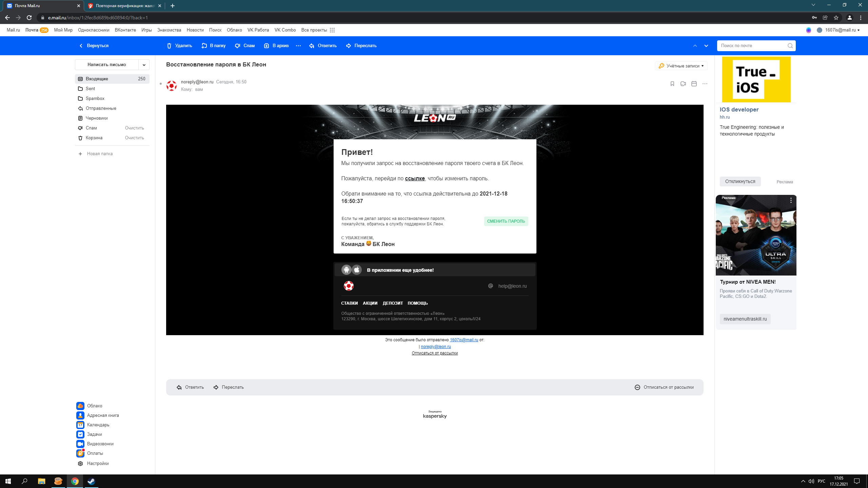Viewport: 868px width, 488px height.
Task: Mark email as Spam (Спам)
Action: coord(245,46)
